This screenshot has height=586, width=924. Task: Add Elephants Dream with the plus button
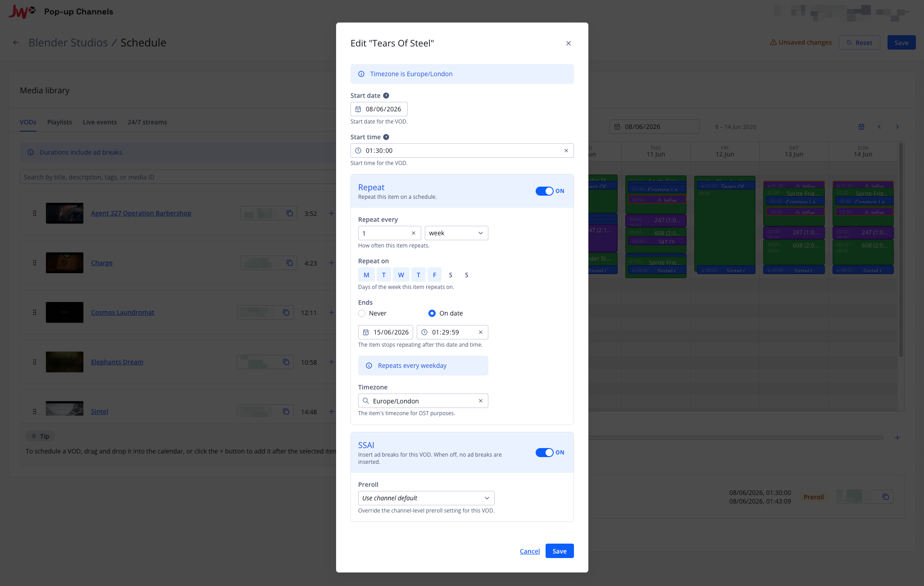coord(331,362)
